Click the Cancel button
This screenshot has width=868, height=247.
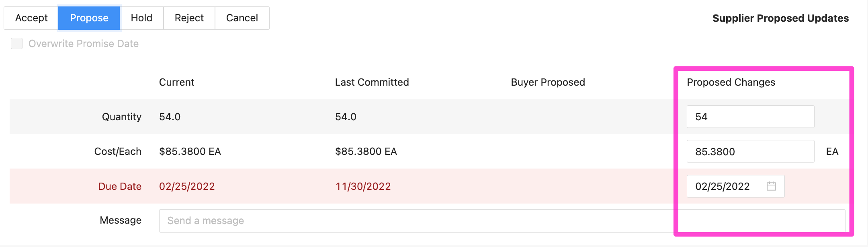pos(242,18)
